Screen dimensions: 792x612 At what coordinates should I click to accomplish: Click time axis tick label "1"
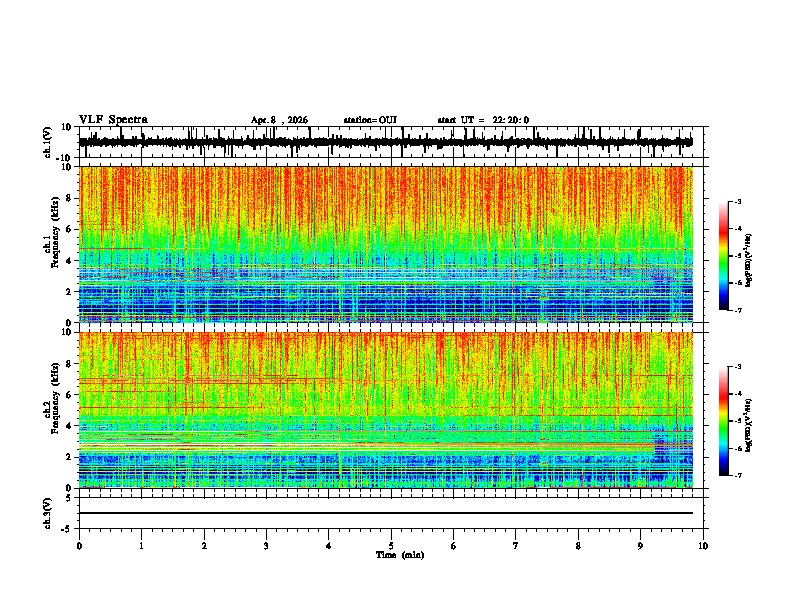click(x=141, y=546)
